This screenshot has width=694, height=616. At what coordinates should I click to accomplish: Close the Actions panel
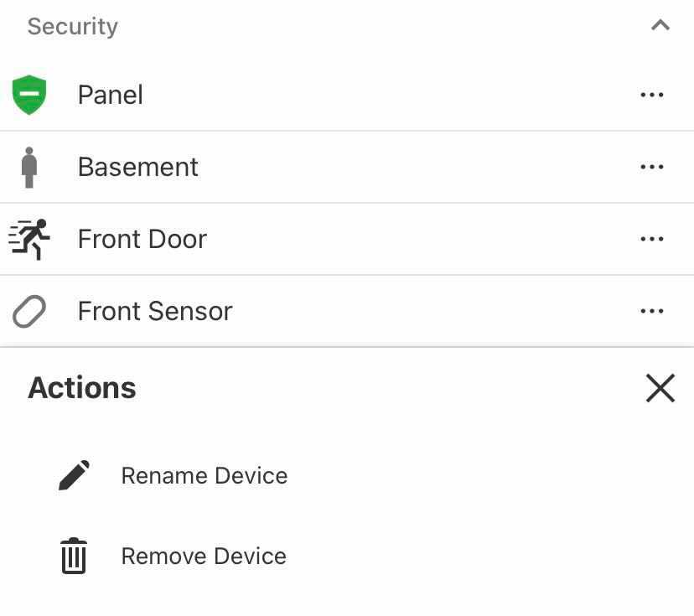(x=660, y=388)
